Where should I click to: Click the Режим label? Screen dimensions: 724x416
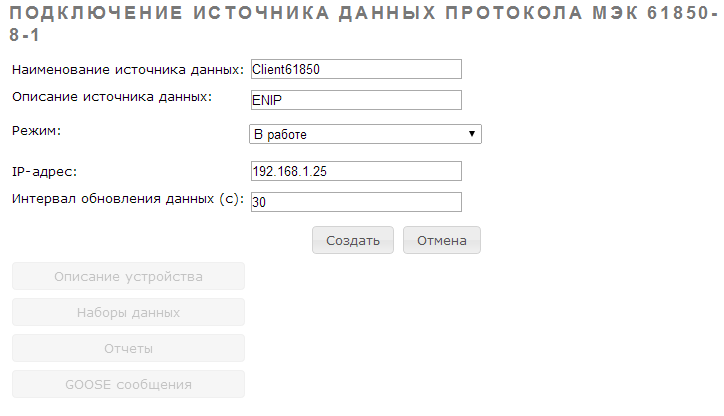(x=36, y=130)
